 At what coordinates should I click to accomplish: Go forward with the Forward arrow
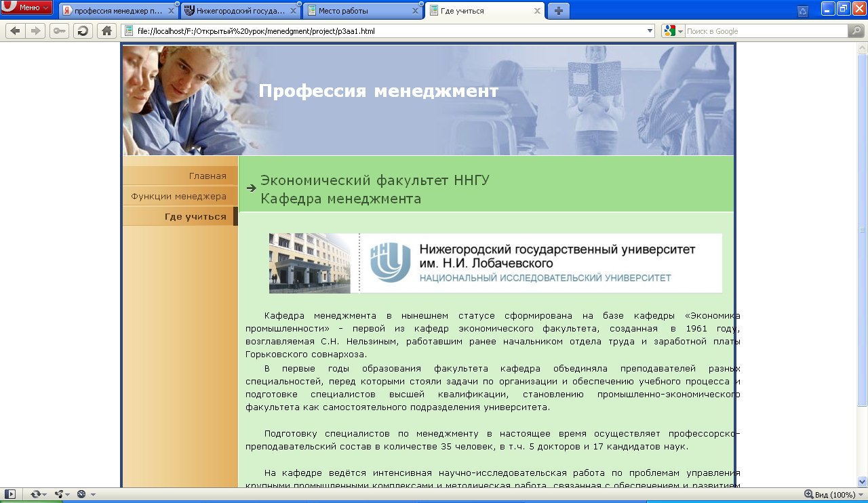coord(35,31)
